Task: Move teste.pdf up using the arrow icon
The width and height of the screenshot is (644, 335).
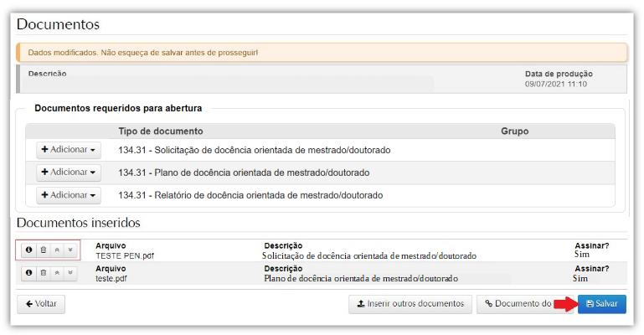Action: pos(57,273)
